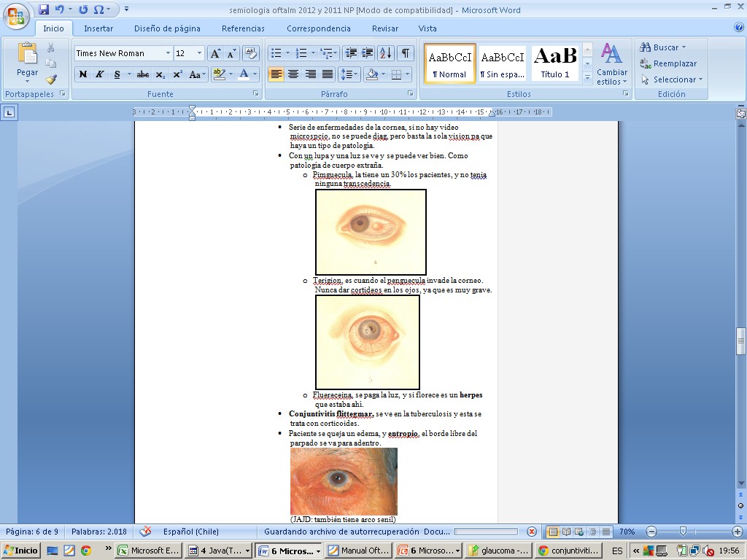The width and height of the screenshot is (747, 560).
Task: Open the Times New Roman font dropdown
Action: [x=168, y=53]
